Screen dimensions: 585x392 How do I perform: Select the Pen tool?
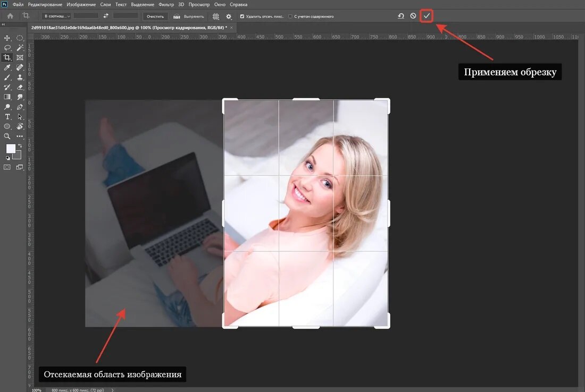(20, 107)
